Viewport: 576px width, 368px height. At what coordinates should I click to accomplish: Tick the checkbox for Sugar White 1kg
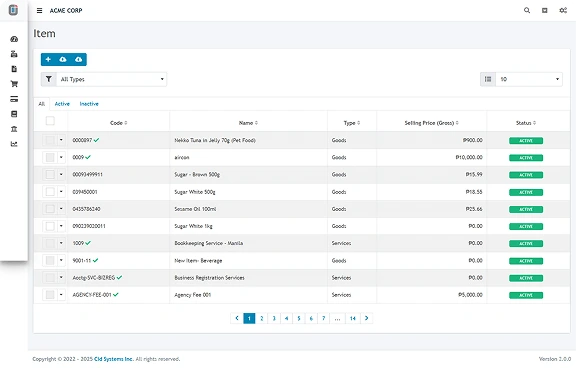point(50,226)
